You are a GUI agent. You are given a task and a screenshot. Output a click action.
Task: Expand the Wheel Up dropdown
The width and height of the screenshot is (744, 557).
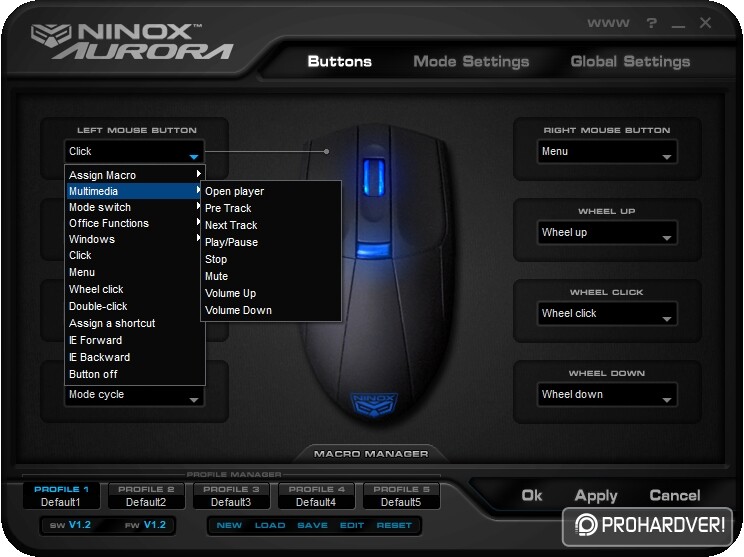click(x=607, y=232)
